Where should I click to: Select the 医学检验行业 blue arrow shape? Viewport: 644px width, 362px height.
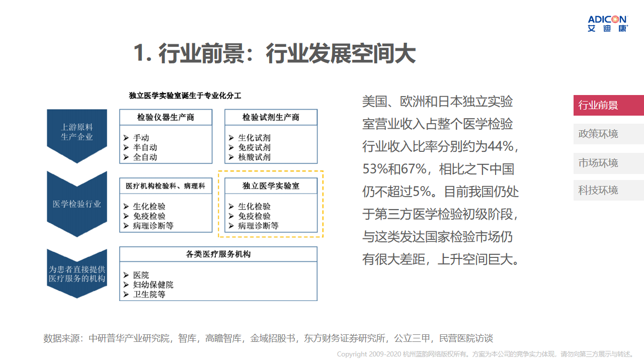(x=77, y=204)
